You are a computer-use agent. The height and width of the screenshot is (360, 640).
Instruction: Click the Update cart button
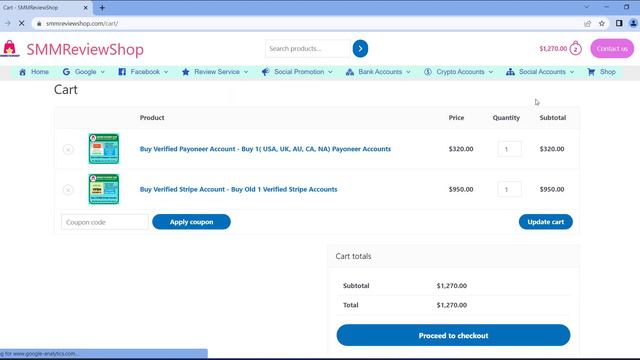click(x=546, y=222)
